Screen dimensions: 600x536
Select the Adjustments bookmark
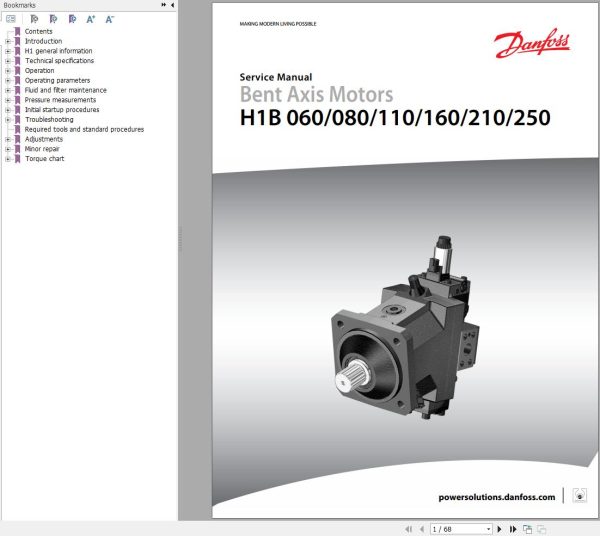[x=44, y=139]
